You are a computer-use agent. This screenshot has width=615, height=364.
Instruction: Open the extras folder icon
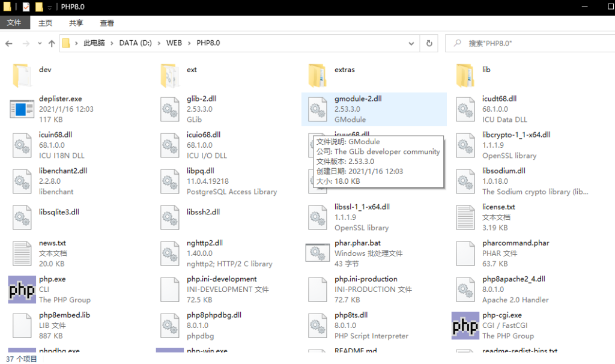[x=318, y=75]
